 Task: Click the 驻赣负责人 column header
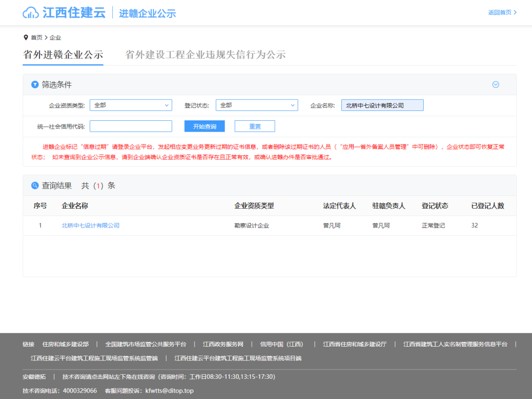[389, 206]
